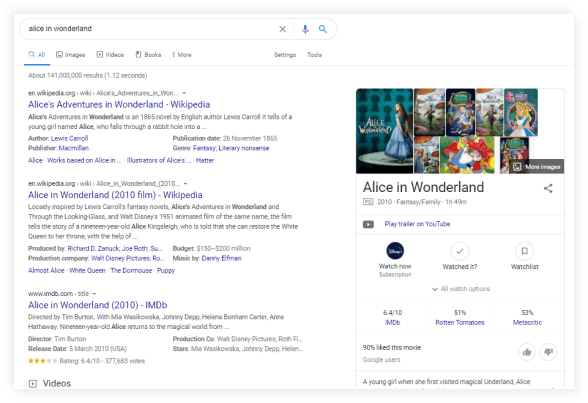The image size is (588, 403).
Task: Click Play trailer on YouTube link
Action: pyautogui.click(x=417, y=224)
